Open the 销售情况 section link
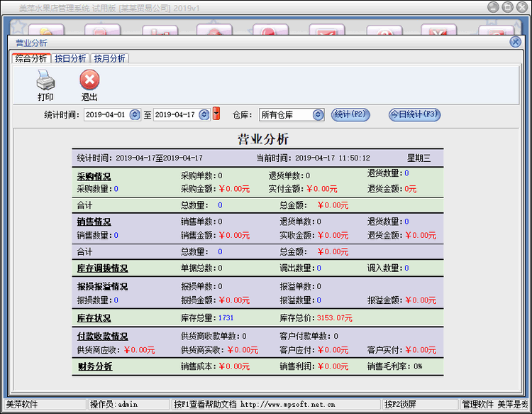The width and height of the screenshot is (532, 414). [x=94, y=222]
